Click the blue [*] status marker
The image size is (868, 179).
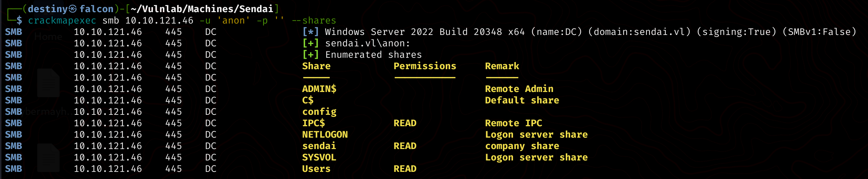[x=310, y=32]
